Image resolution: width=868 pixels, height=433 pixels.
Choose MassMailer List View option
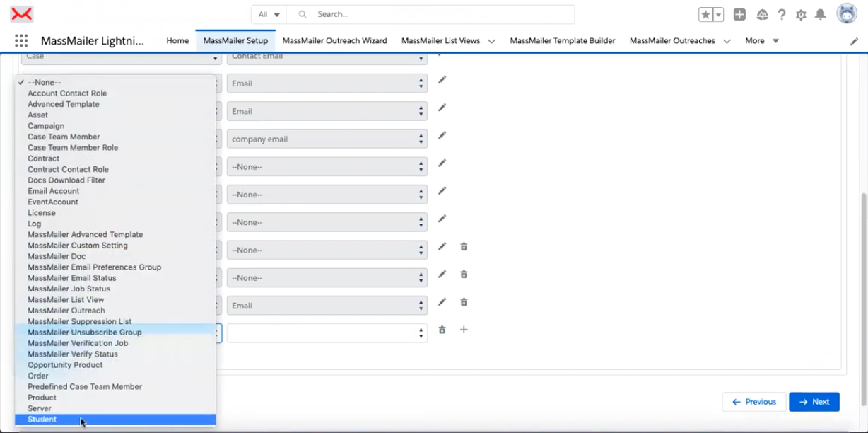[x=115, y=300]
